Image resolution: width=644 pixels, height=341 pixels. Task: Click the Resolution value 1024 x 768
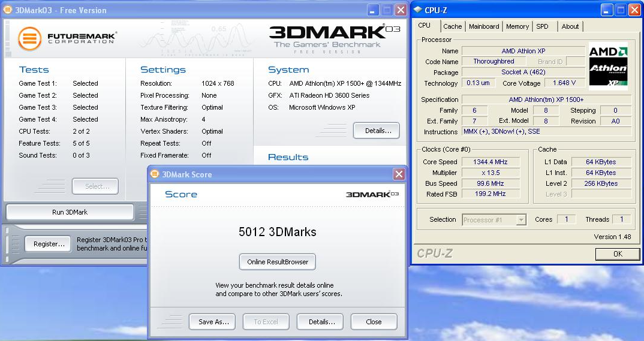(x=218, y=83)
